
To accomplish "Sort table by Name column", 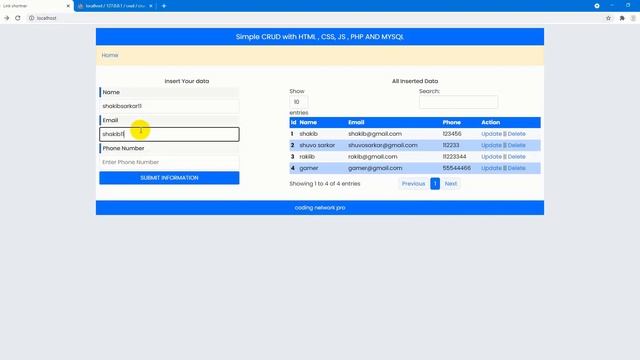I will click(x=308, y=122).
